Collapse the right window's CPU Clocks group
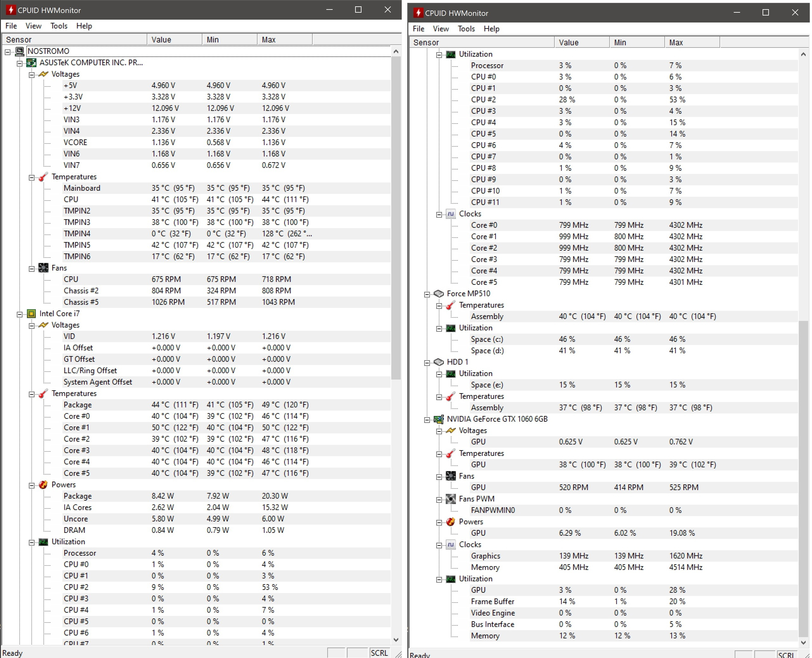 [439, 214]
